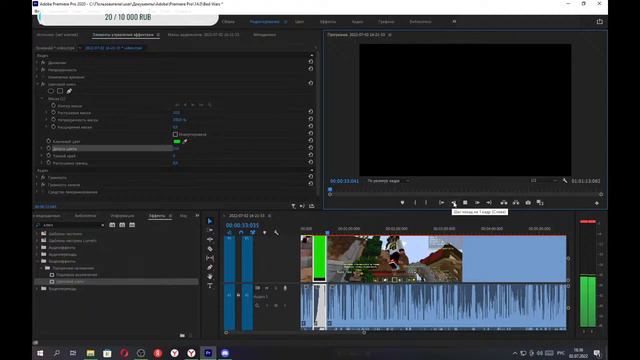Open timeline display settings wrench
This screenshot has height=360, width=640.
coord(276,233)
